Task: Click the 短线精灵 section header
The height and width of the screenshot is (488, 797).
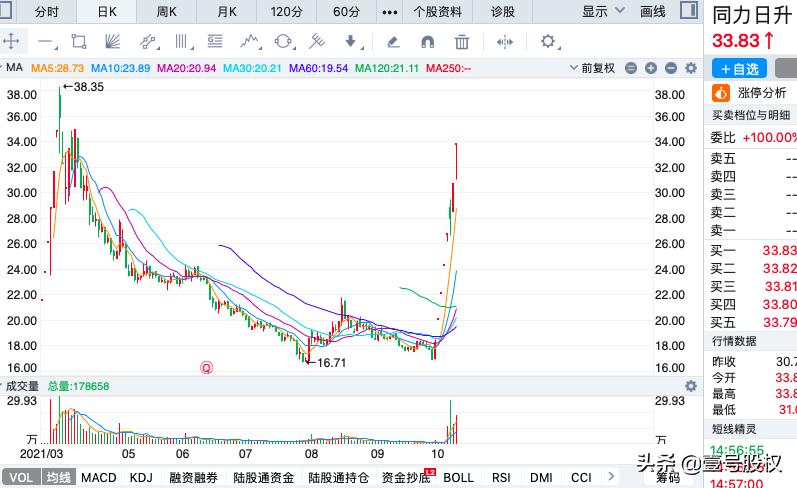Action: (x=734, y=429)
